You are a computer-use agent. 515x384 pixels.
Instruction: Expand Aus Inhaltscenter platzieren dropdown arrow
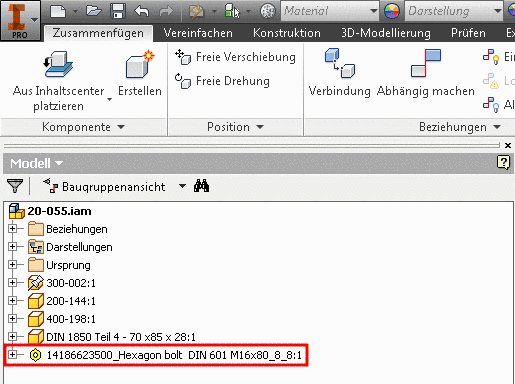[x=109, y=100]
